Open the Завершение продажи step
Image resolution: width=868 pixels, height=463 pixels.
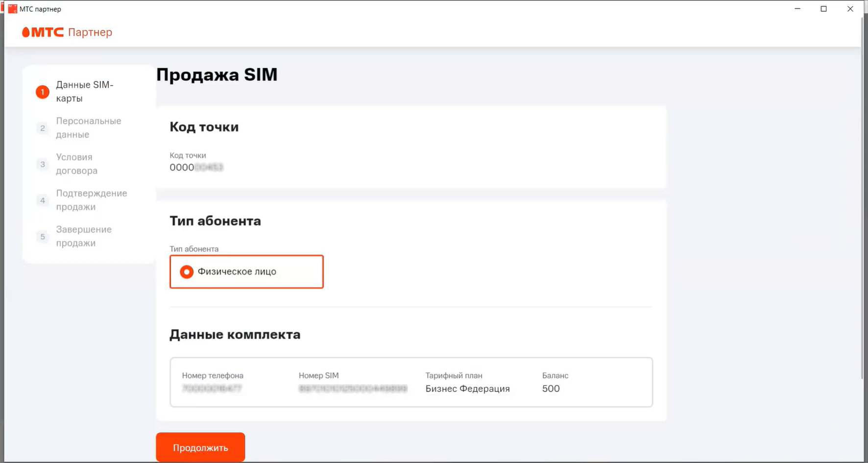coord(84,237)
